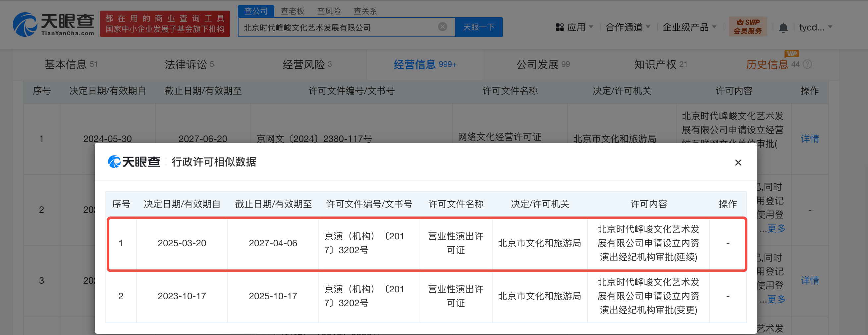Open the tycd... account dropdown

point(815,27)
